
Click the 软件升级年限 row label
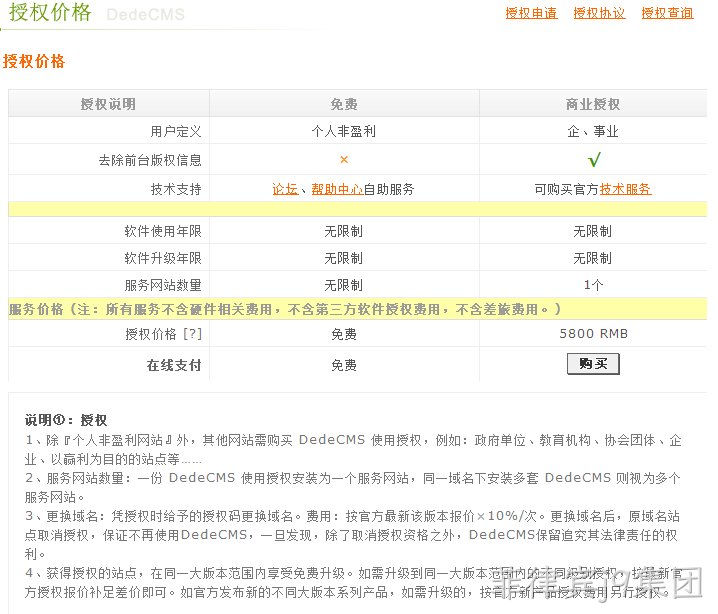(x=163, y=258)
